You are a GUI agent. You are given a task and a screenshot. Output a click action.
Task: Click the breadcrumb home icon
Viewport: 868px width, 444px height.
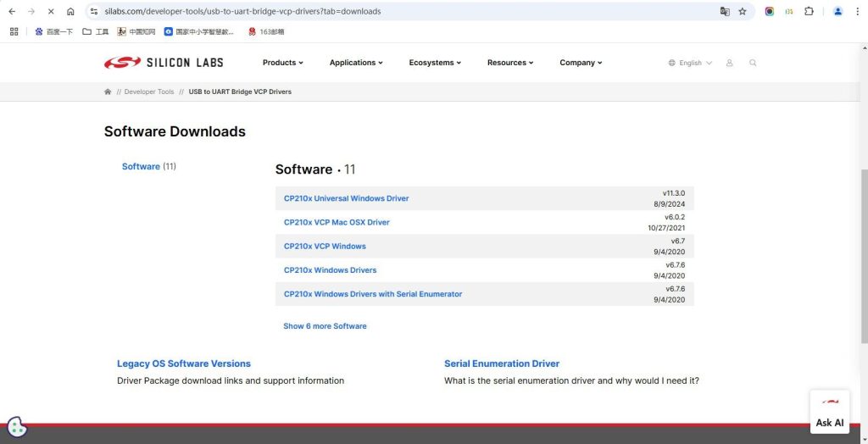point(108,92)
